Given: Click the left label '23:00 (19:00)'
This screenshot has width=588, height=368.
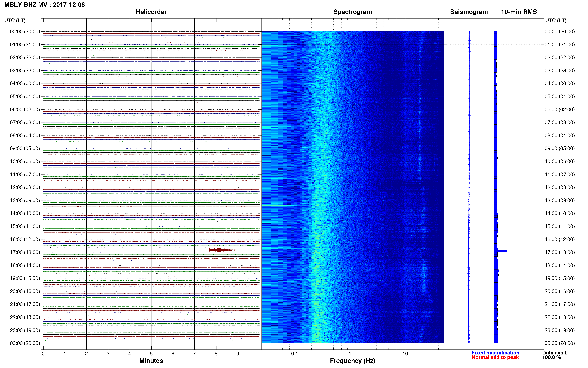Looking at the screenshot, I should (x=25, y=330).
